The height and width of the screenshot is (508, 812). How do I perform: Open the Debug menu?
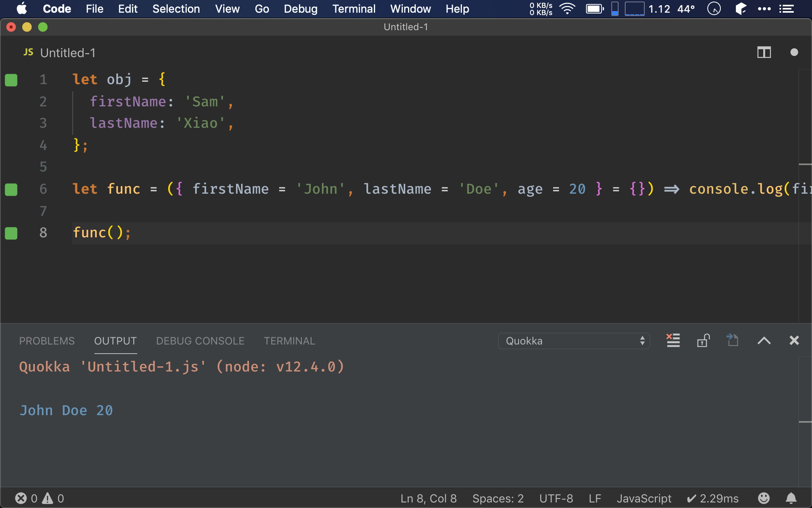[x=301, y=9]
